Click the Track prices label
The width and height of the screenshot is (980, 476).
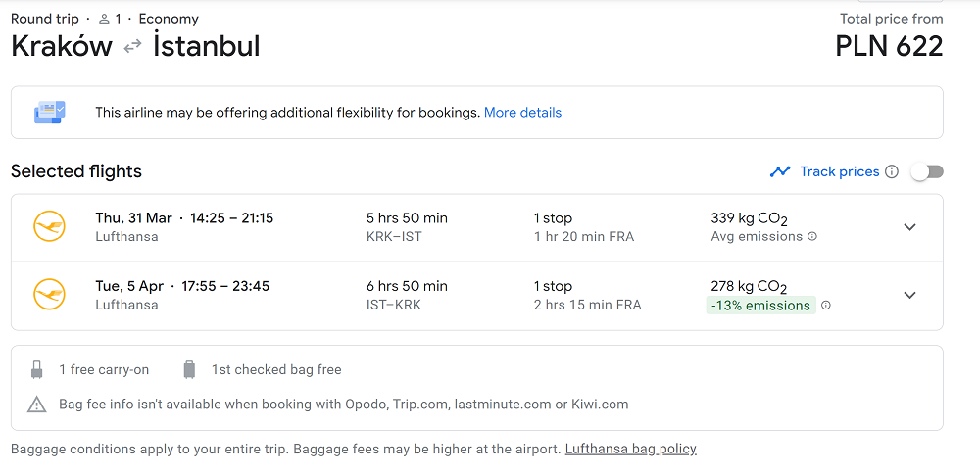click(840, 171)
